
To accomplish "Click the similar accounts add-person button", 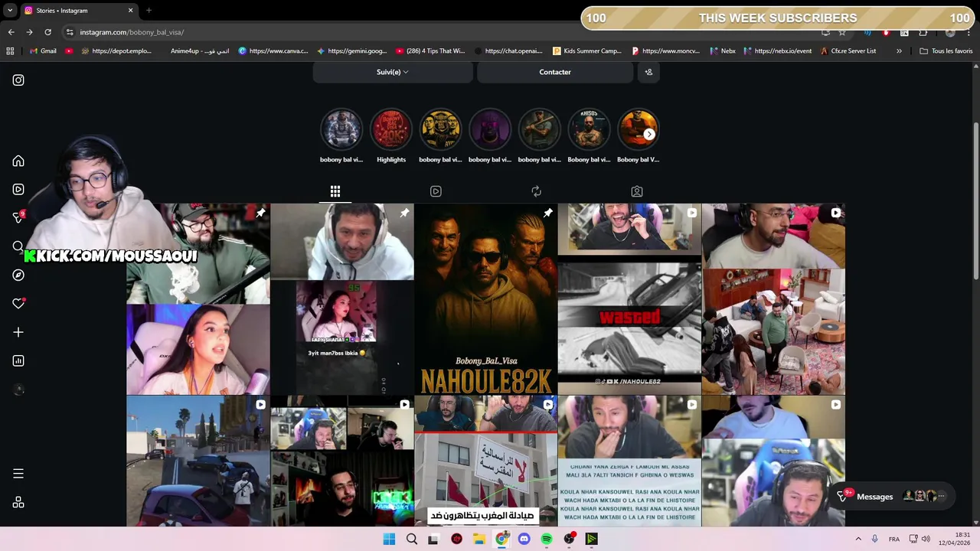I will coord(648,72).
